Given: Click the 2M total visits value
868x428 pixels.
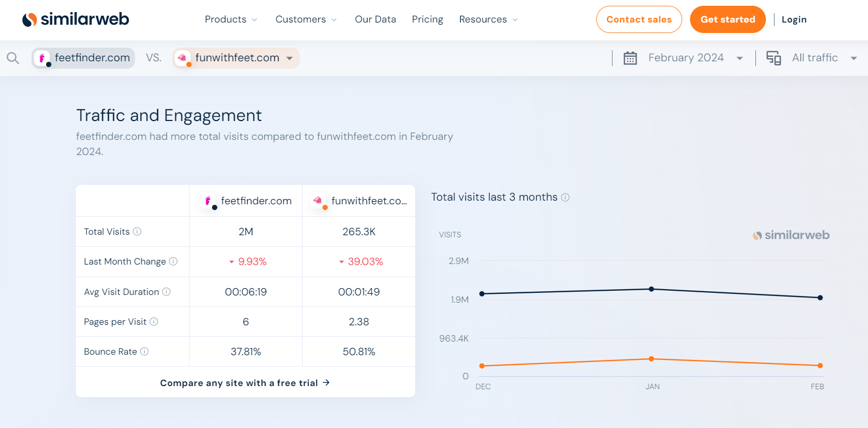Looking at the screenshot, I should 246,232.
